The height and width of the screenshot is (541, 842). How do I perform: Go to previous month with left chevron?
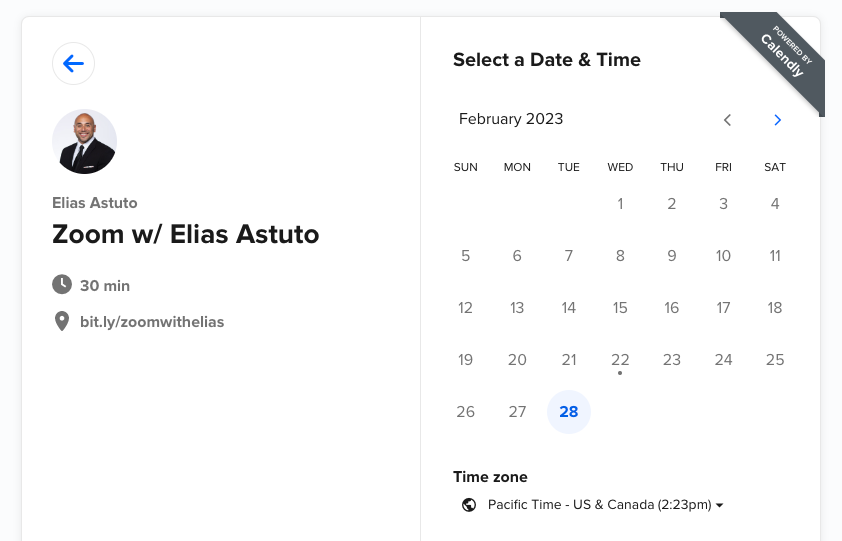(727, 120)
